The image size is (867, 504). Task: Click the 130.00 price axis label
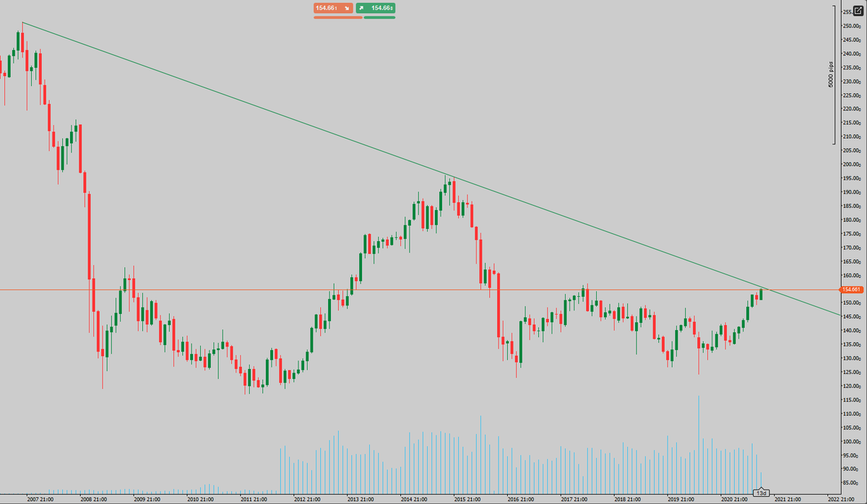click(x=853, y=359)
